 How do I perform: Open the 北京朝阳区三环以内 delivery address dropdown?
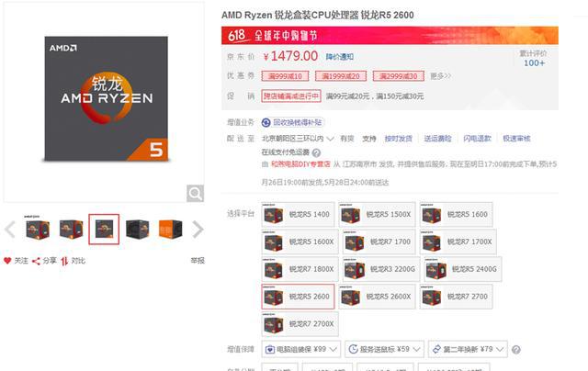tap(298, 139)
